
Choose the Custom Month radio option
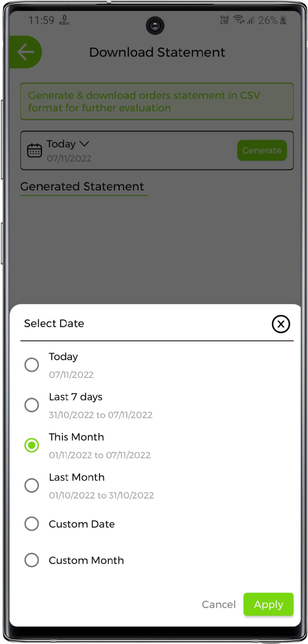pyautogui.click(x=32, y=560)
